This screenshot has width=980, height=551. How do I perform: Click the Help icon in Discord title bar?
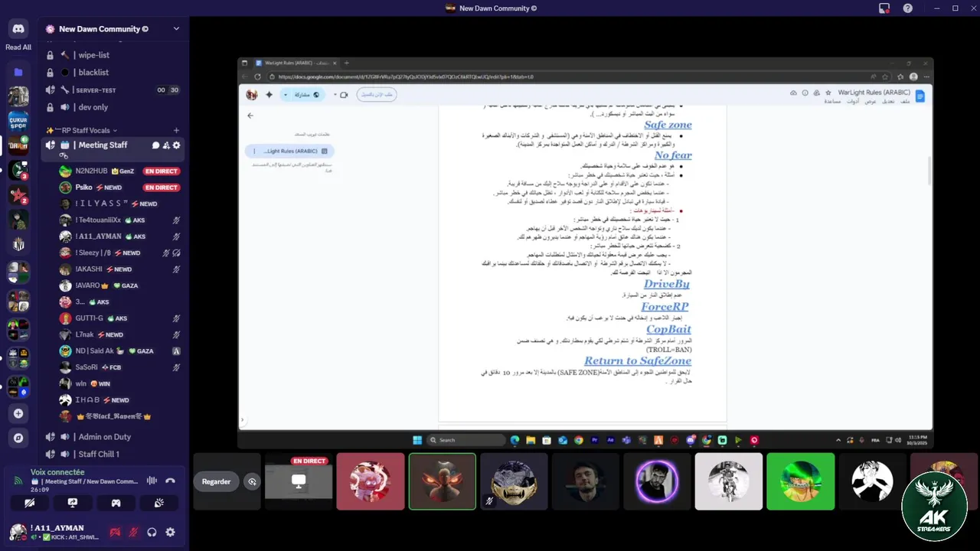(x=908, y=8)
